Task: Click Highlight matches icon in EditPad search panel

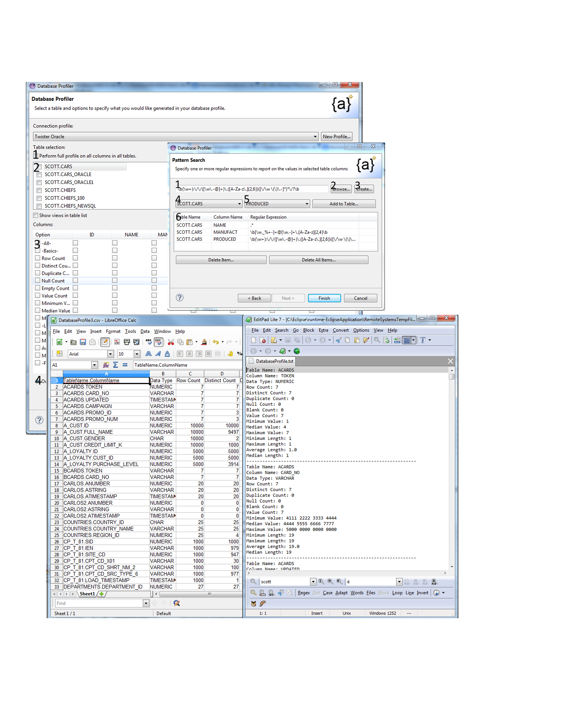Action: point(254,593)
